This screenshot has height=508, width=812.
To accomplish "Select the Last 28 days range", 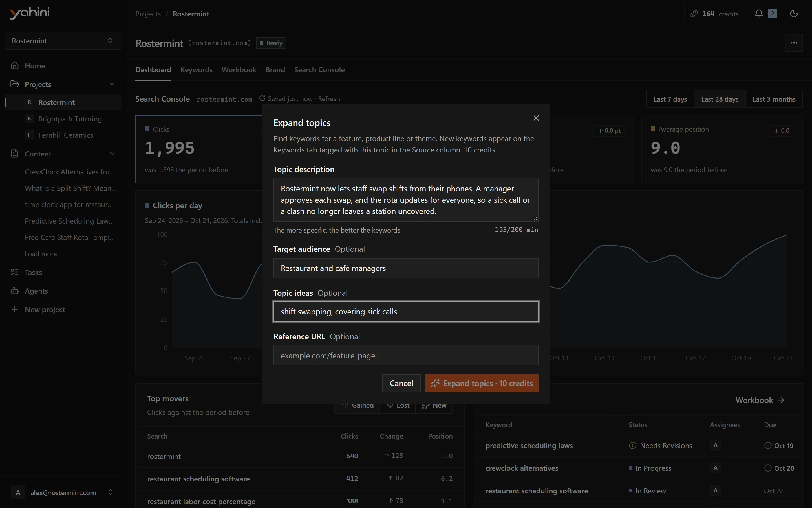I will (720, 99).
